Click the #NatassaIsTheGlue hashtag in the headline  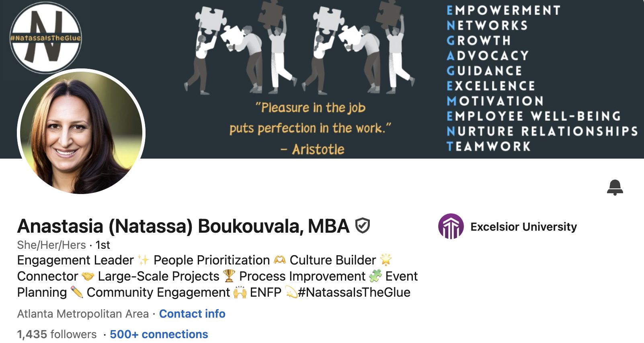[354, 292]
